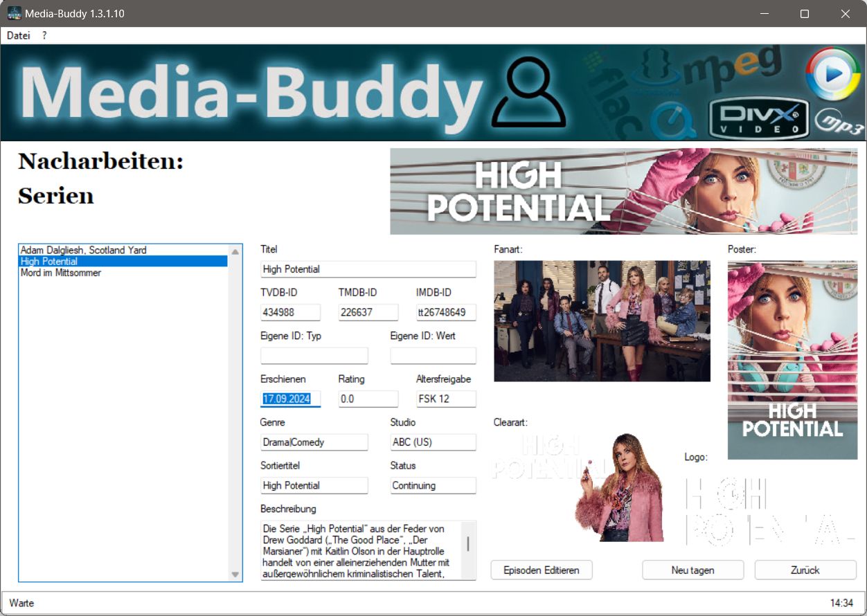Close the Media-Buddy window
The width and height of the screenshot is (867, 616).
[x=846, y=14]
